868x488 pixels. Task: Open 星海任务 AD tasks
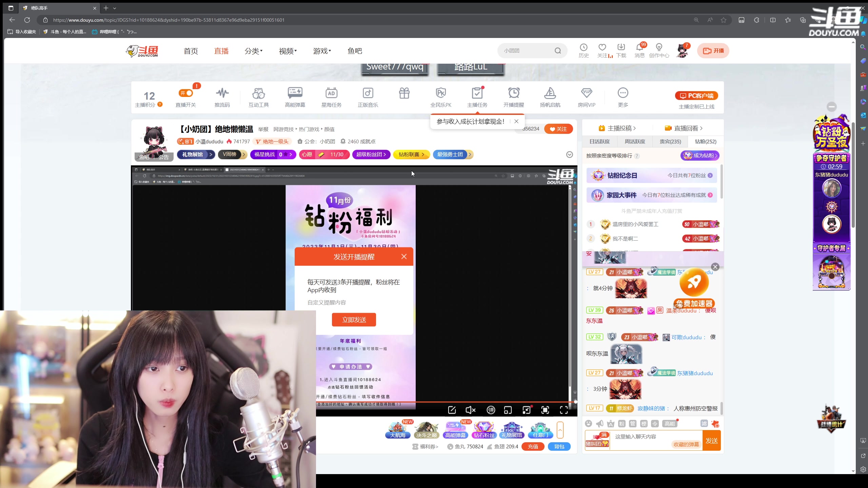331,98
